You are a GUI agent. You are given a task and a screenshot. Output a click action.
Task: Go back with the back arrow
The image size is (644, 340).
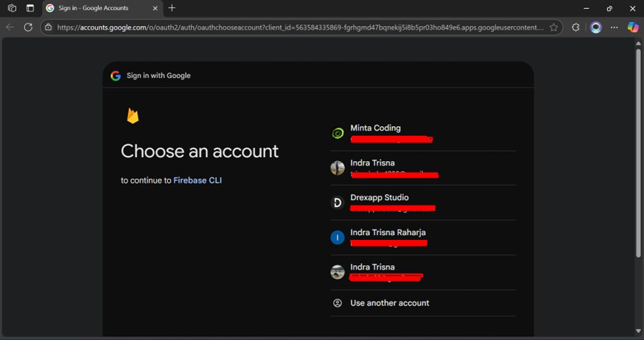(x=10, y=27)
